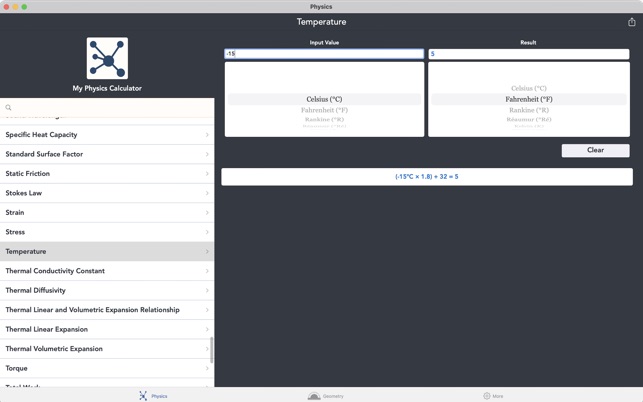Open the Geometry tab at the bottom
This screenshot has width=643, height=402.
pos(326,396)
